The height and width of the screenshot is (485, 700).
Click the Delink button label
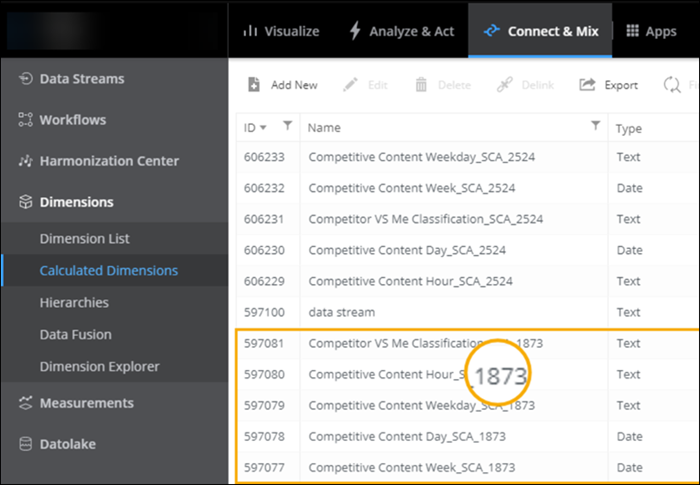point(538,85)
